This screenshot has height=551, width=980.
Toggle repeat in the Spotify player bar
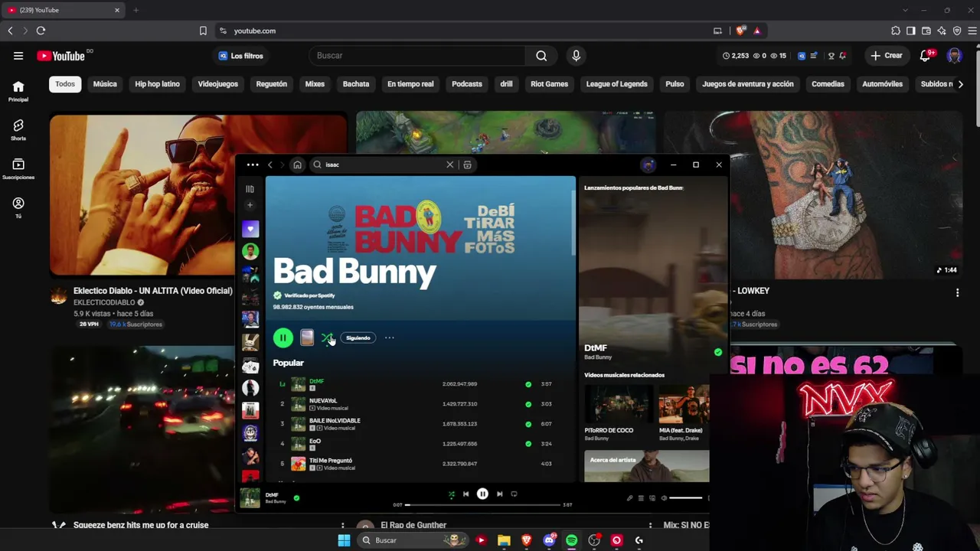pos(514,494)
